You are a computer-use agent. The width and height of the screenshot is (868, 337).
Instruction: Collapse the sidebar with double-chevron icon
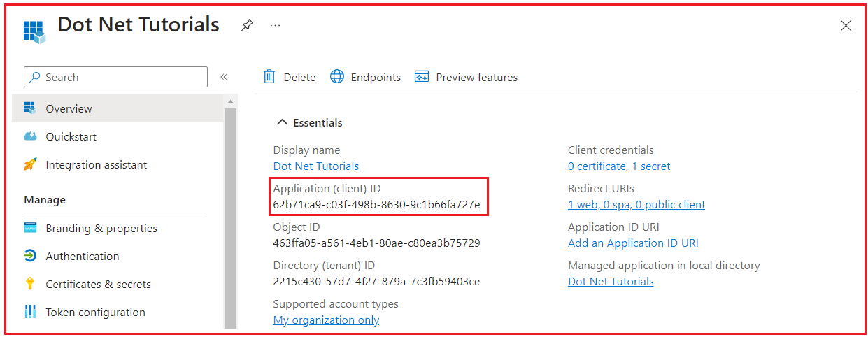tap(224, 77)
